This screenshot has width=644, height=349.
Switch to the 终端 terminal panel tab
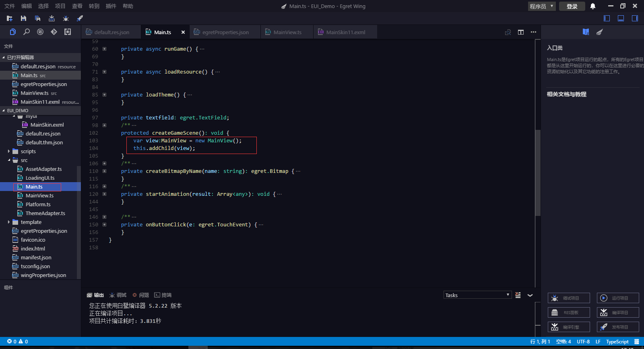click(163, 295)
